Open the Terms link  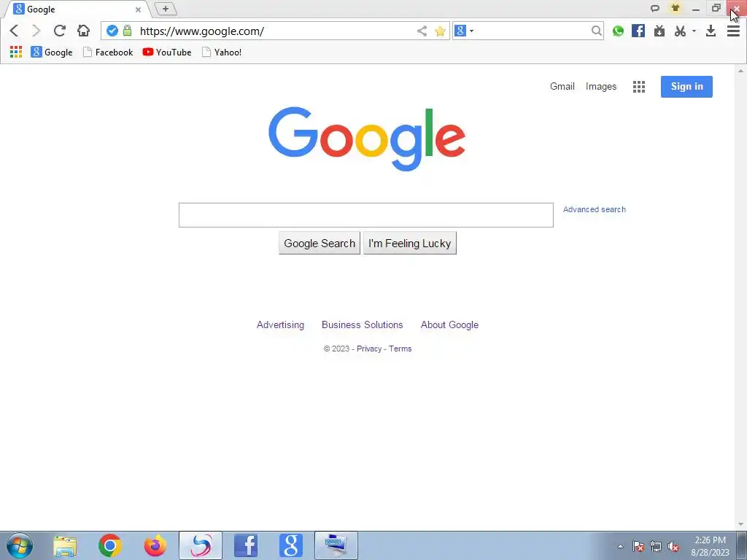coord(400,349)
